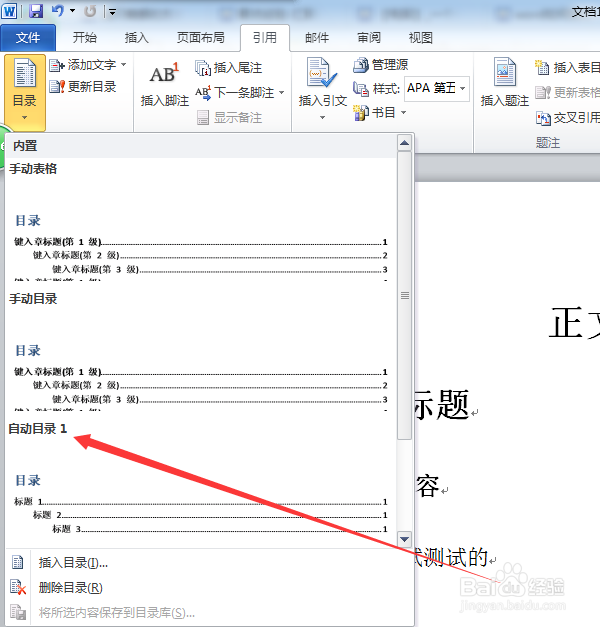This screenshot has width=600, height=627.
Task: Open the undo history dropdown arrow
Action: (x=72, y=11)
